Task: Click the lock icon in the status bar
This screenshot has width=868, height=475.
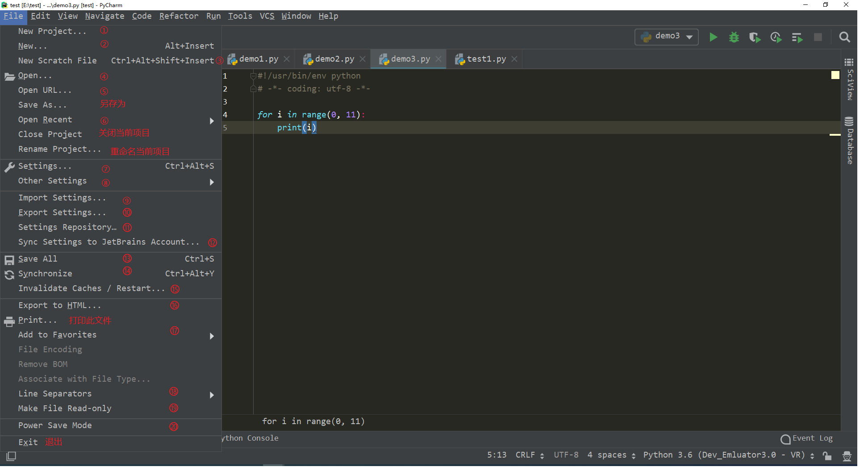Action: point(827,455)
